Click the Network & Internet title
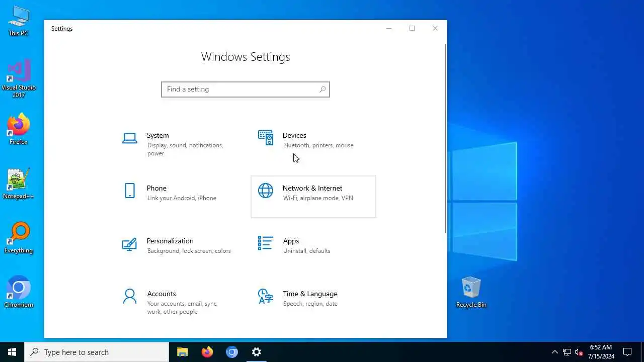Image resolution: width=644 pixels, height=362 pixels. (312, 188)
